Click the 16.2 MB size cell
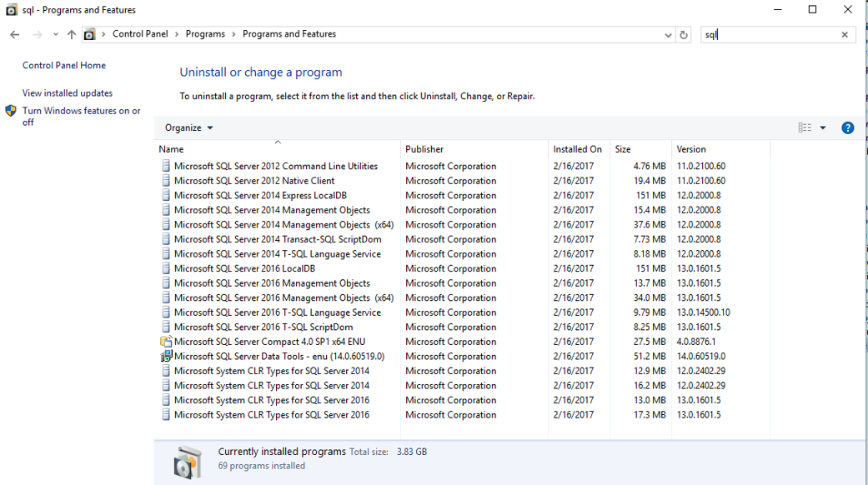 coord(650,386)
